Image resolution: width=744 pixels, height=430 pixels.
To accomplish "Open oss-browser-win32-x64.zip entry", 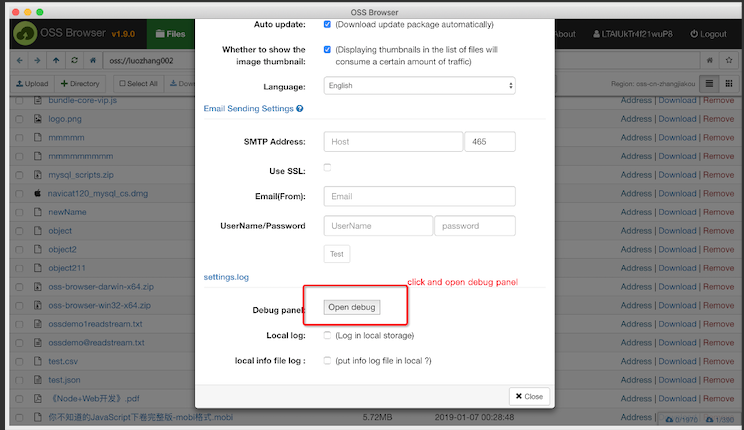I will tap(100, 305).
